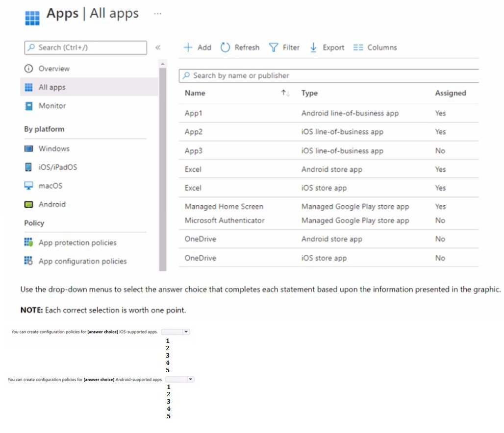Click the Name column header

tap(195, 93)
